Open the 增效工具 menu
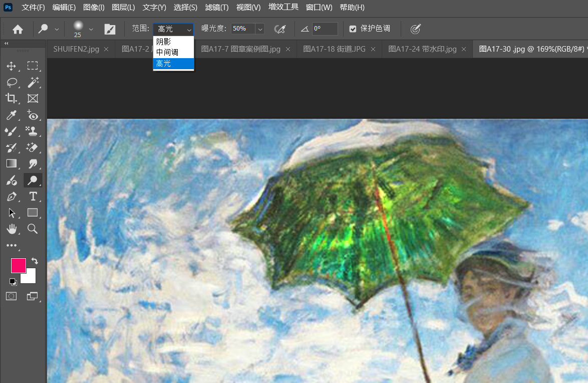The width and height of the screenshot is (588, 383). pos(283,7)
